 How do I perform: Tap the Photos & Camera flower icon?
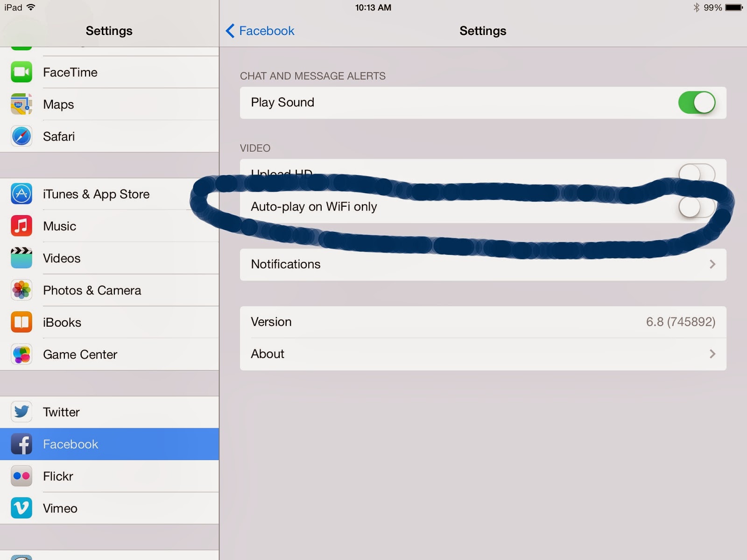click(21, 290)
